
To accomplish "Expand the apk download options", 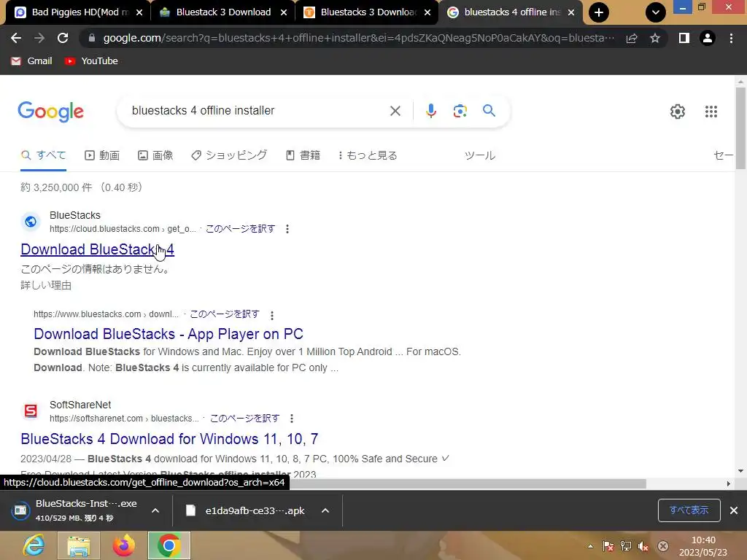I will click(325, 510).
